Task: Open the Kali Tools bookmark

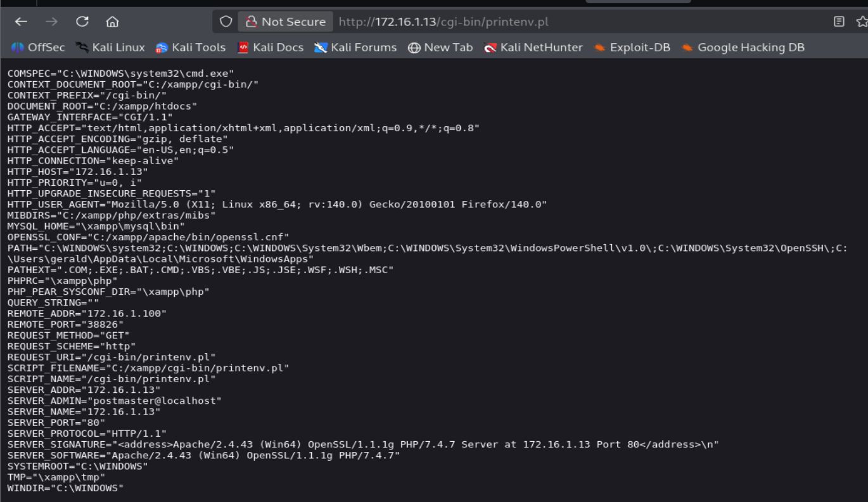Action: pos(191,48)
